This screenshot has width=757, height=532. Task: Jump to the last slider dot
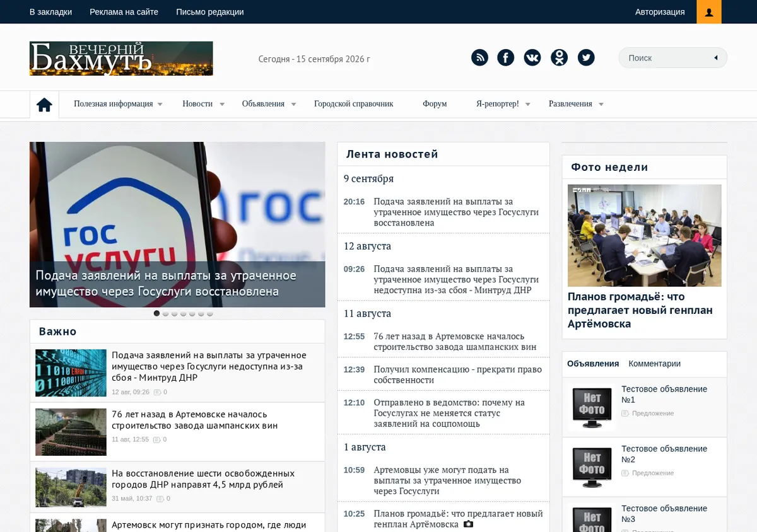[x=210, y=313]
